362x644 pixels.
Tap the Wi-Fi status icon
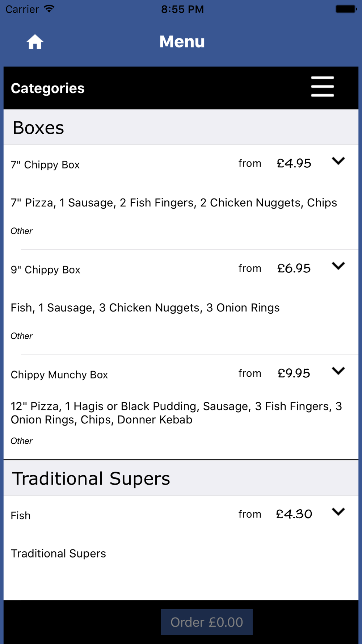49,9
